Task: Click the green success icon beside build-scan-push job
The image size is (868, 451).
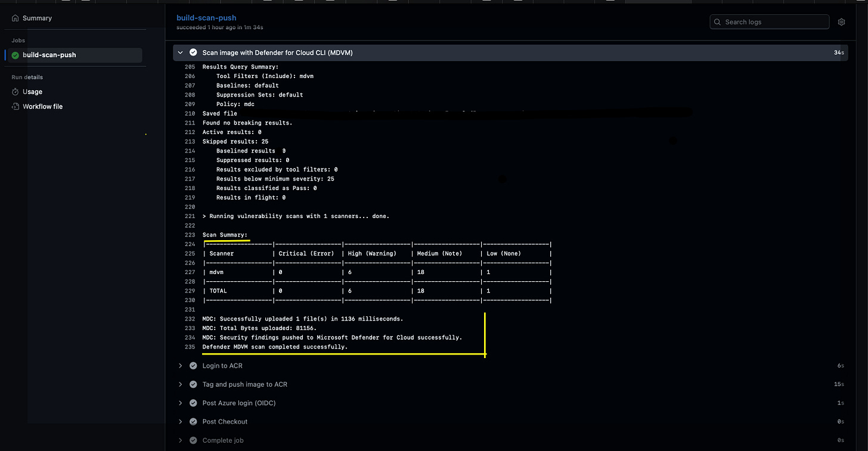Action: [x=15, y=55]
